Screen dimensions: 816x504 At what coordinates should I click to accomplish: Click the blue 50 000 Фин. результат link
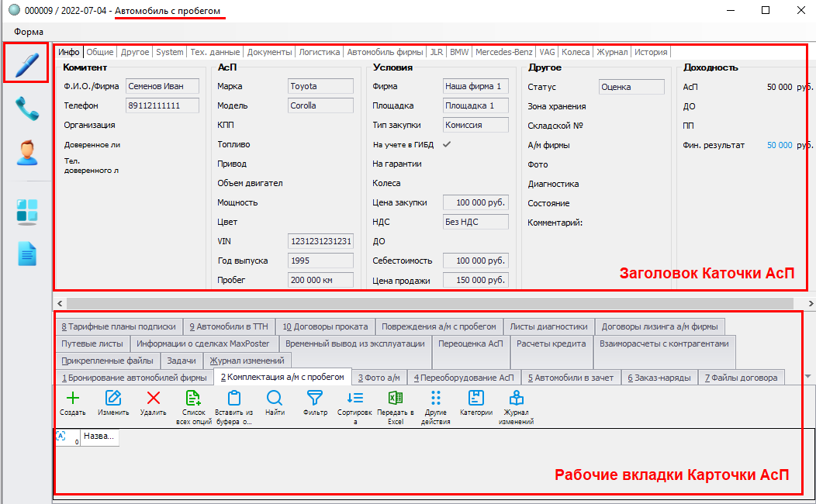pyautogui.click(x=780, y=145)
